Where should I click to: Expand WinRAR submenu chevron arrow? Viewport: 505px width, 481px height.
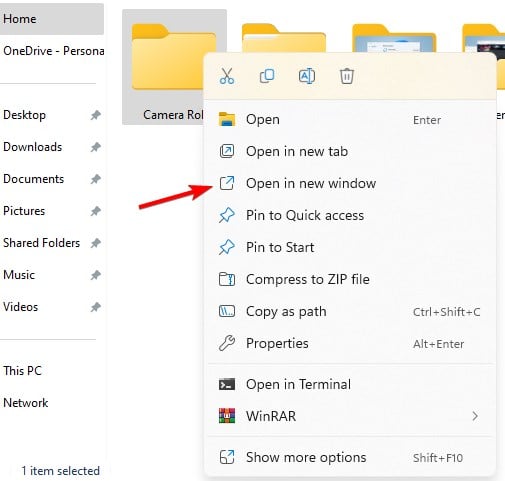tap(475, 416)
